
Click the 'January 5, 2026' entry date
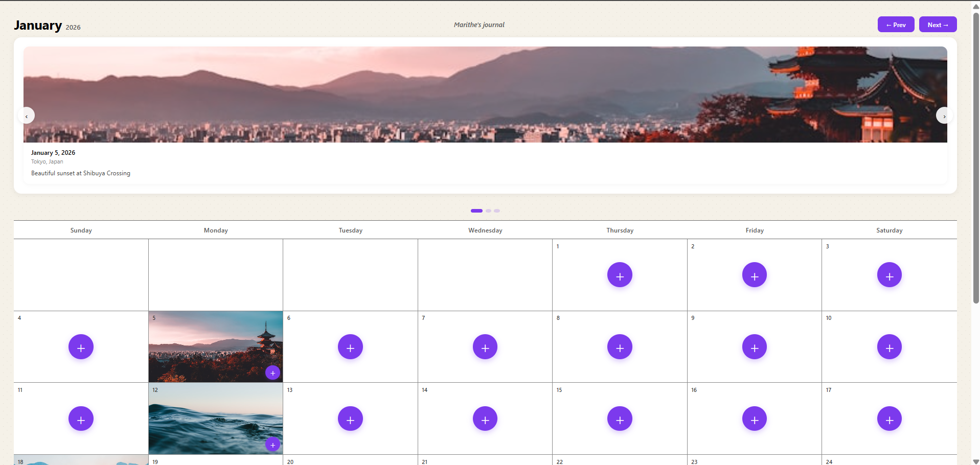click(53, 153)
